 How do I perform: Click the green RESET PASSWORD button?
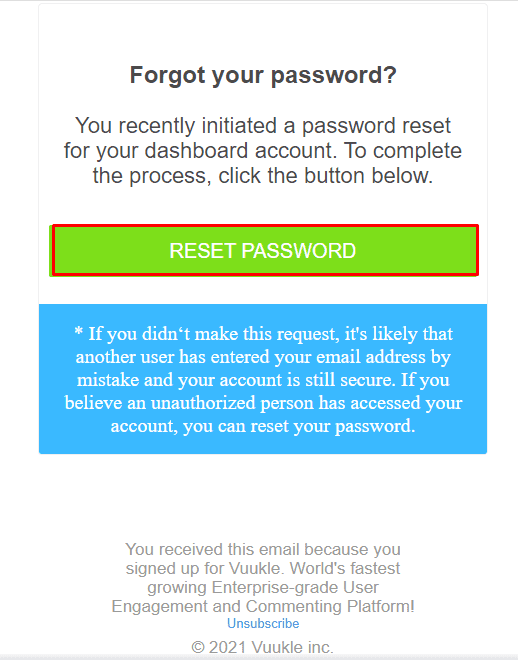(263, 250)
